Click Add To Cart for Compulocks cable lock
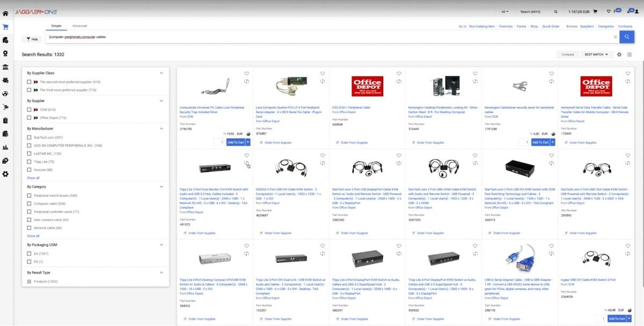The width and height of the screenshot is (644, 326). click(235, 142)
